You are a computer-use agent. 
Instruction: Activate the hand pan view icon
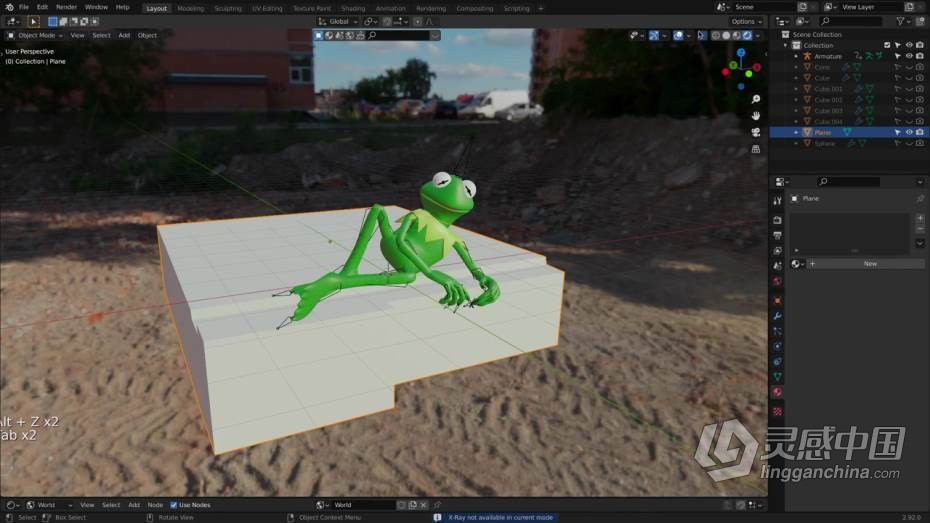point(756,116)
